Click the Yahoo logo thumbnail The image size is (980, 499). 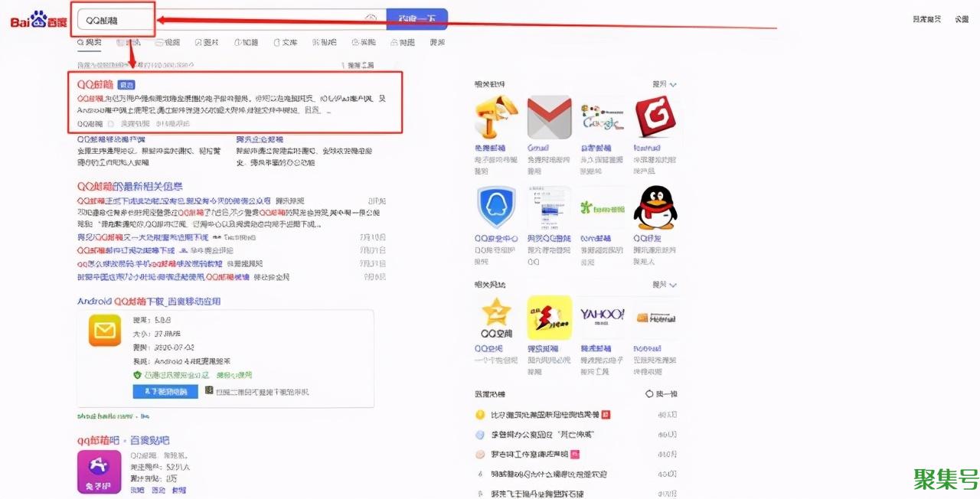[x=603, y=316]
